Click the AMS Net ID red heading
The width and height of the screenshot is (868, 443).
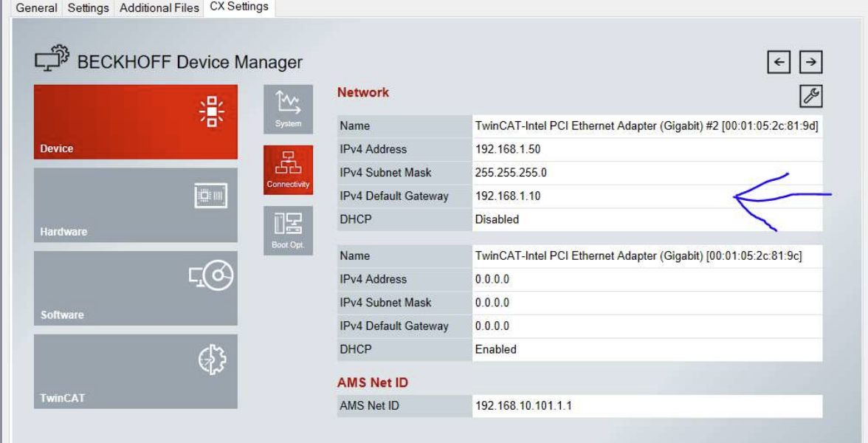(x=373, y=382)
